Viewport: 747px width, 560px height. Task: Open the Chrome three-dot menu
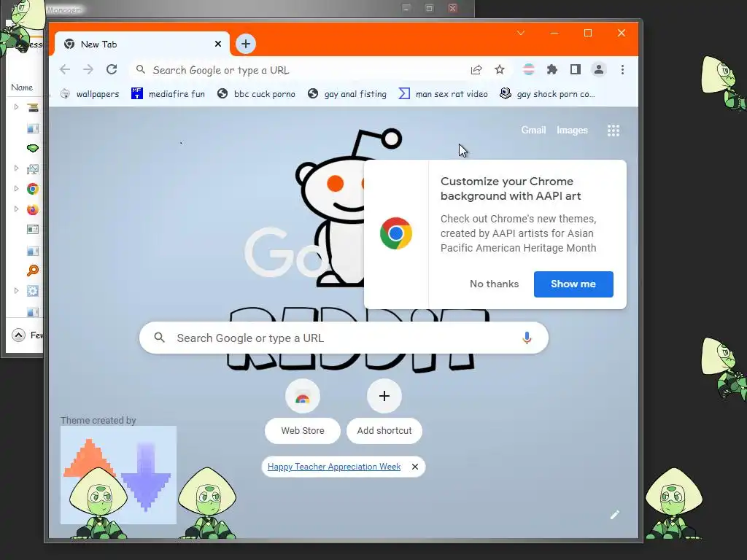coord(622,69)
